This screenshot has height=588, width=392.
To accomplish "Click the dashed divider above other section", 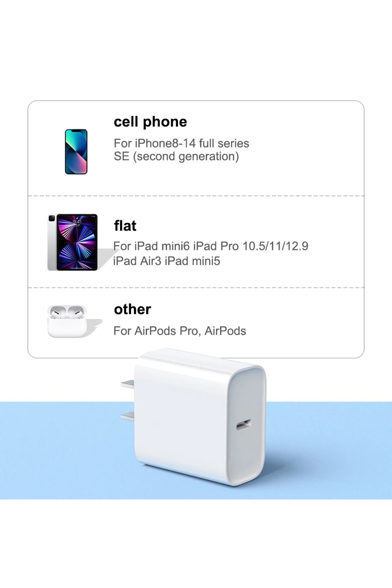I will click(196, 288).
